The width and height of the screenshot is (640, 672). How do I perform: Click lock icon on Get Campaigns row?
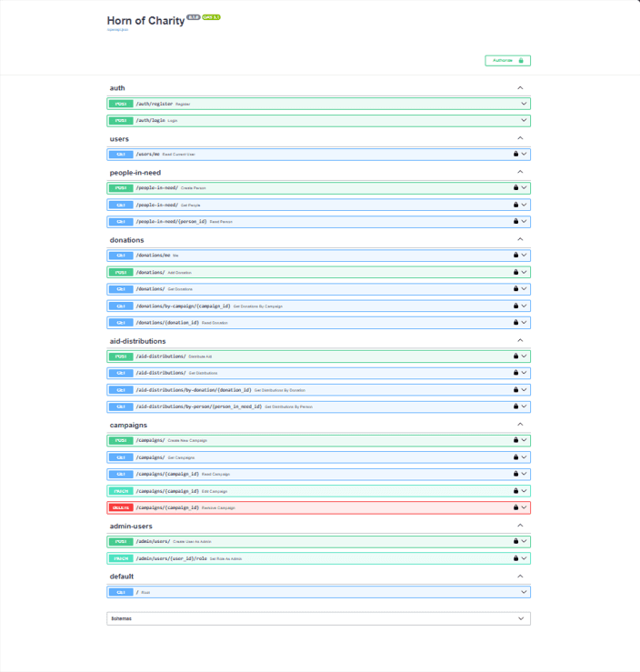pyautogui.click(x=515, y=457)
